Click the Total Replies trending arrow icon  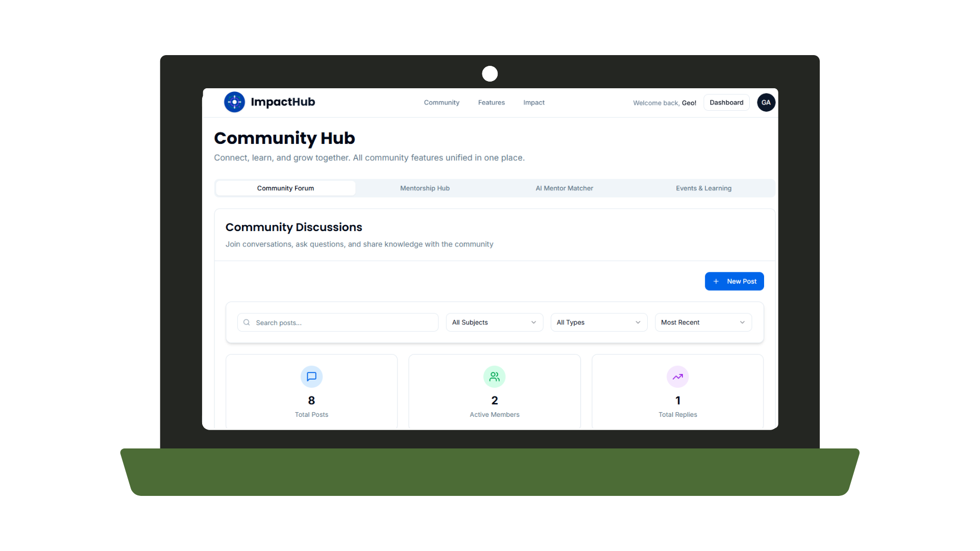677,377
